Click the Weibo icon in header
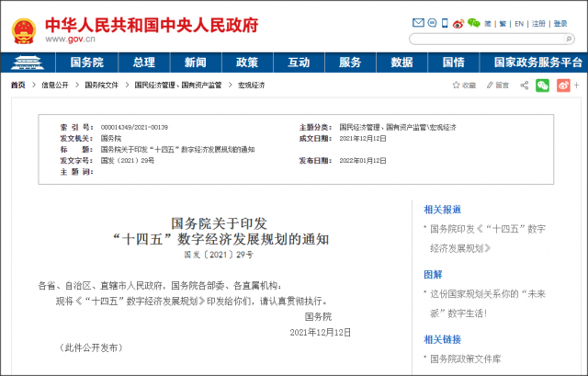 [458, 24]
